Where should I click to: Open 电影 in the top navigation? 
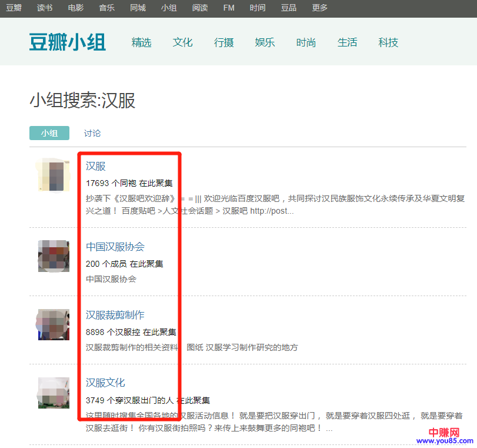[76, 8]
